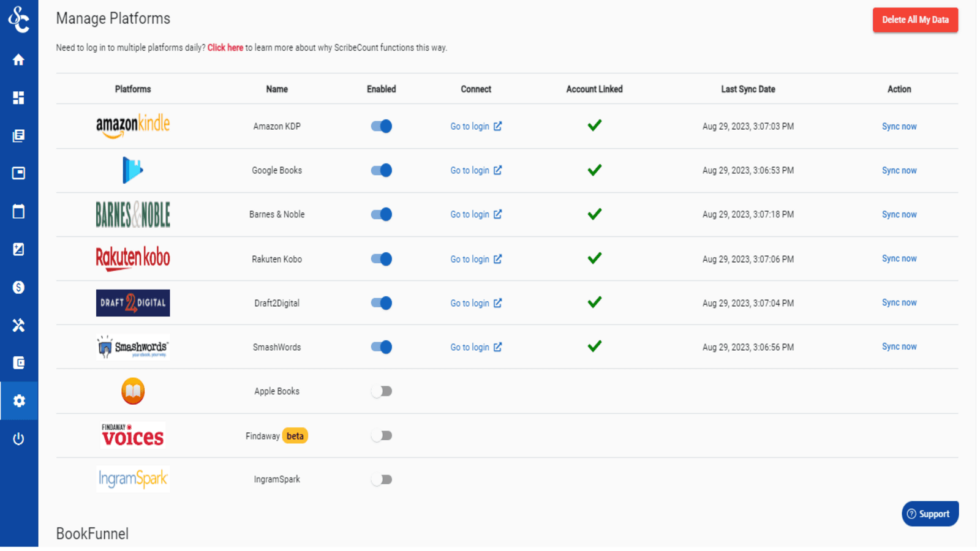The height and width of the screenshot is (551, 980).
Task: Open the Support help button
Action: (929, 514)
